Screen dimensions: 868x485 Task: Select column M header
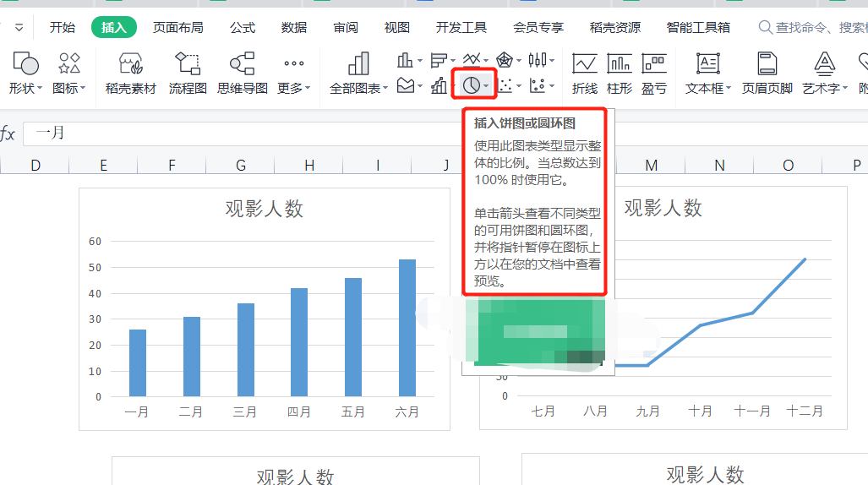click(x=651, y=165)
